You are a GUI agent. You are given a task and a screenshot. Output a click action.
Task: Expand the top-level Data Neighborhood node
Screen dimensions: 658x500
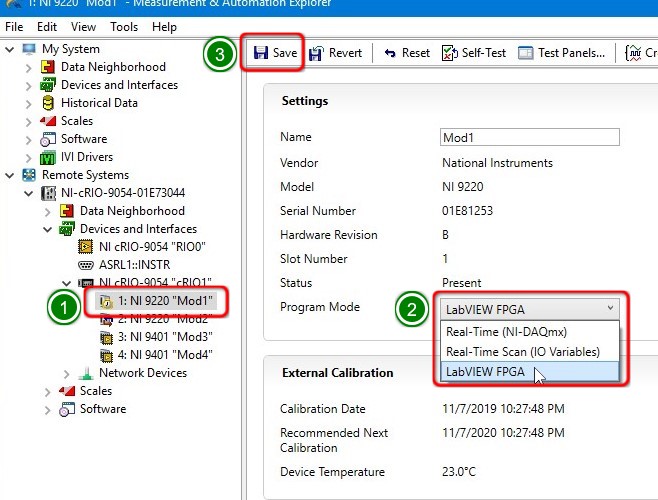click(28, 68)
